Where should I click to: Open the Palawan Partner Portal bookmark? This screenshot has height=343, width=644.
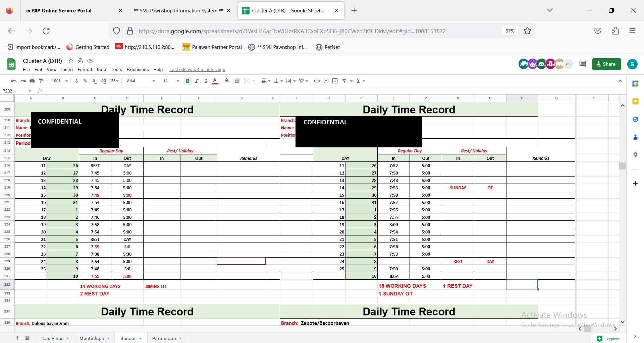[x=212, y=47]
